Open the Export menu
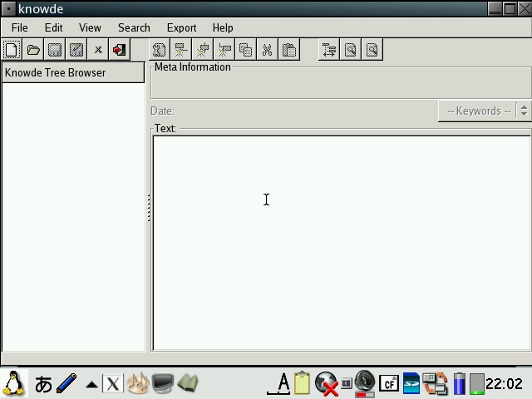The height and width of the screenshot is (399, 532). click(181, 27)
